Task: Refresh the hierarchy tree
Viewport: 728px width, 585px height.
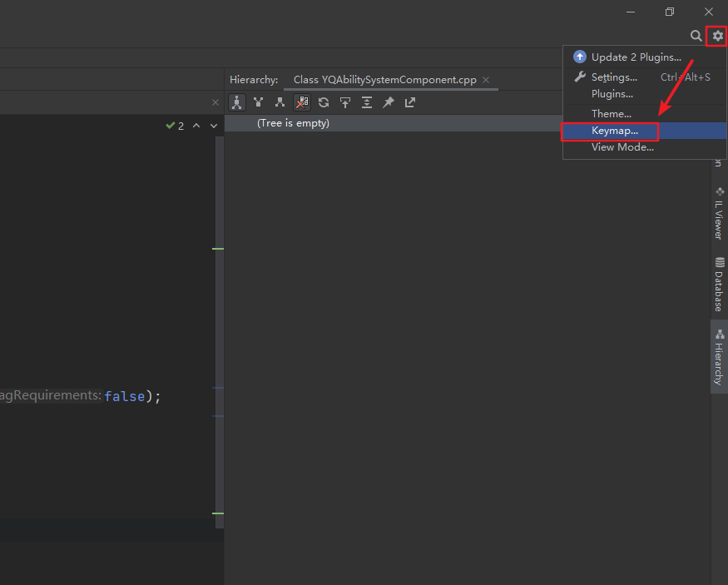Action: (x=324, y=102)
